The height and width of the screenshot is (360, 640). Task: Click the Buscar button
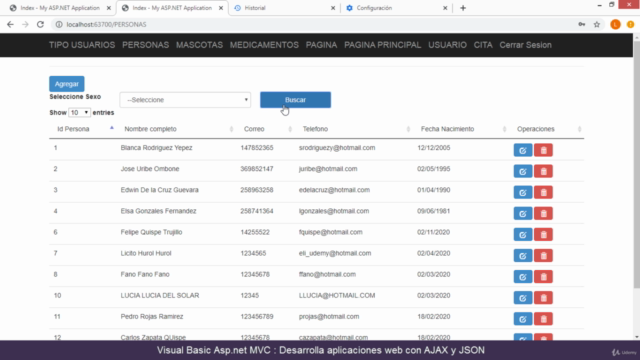coord(296,100)
